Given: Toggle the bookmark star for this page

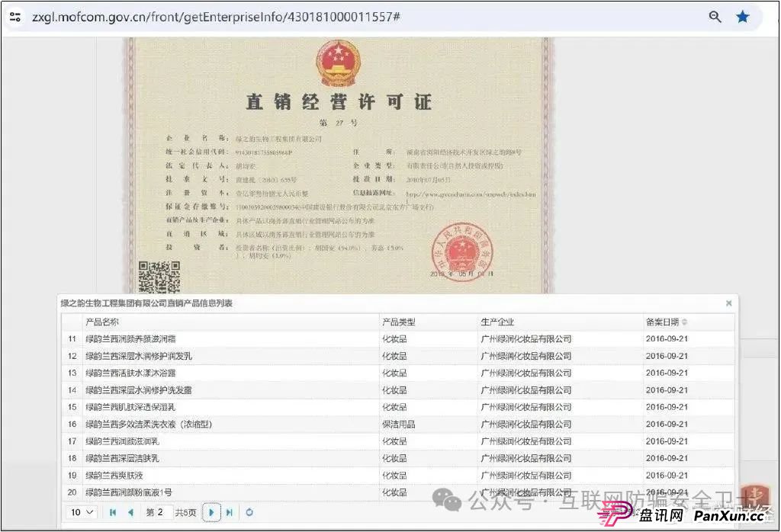Looking at the screenshot, I should click(743, 15).
